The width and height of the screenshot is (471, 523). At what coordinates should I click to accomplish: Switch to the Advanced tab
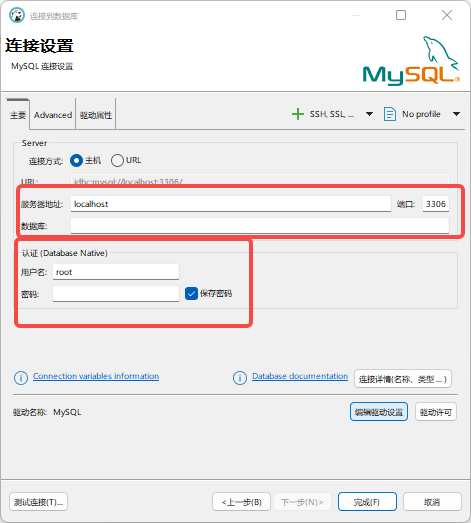coord(53,115)
